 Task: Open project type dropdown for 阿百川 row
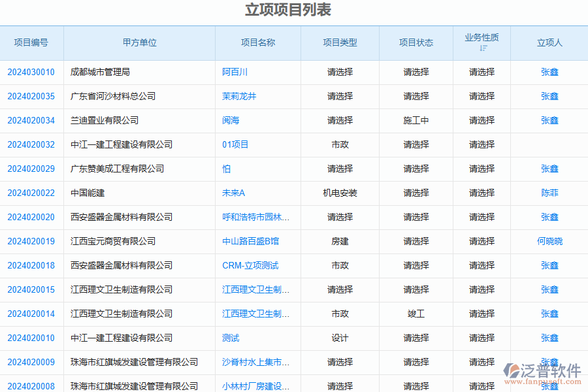click(340, 72)
